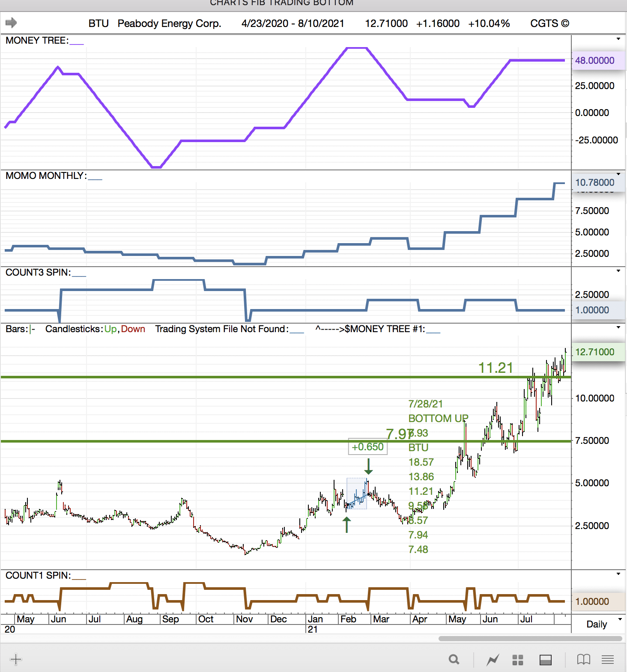Click the +10.04% change value in header

point(489,23)
